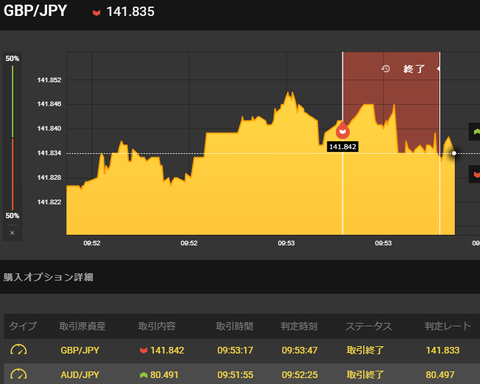The height and width of the screenshot is (384, 480).
Task: Click the ステータス column header
Action: [x=369, y=326]
